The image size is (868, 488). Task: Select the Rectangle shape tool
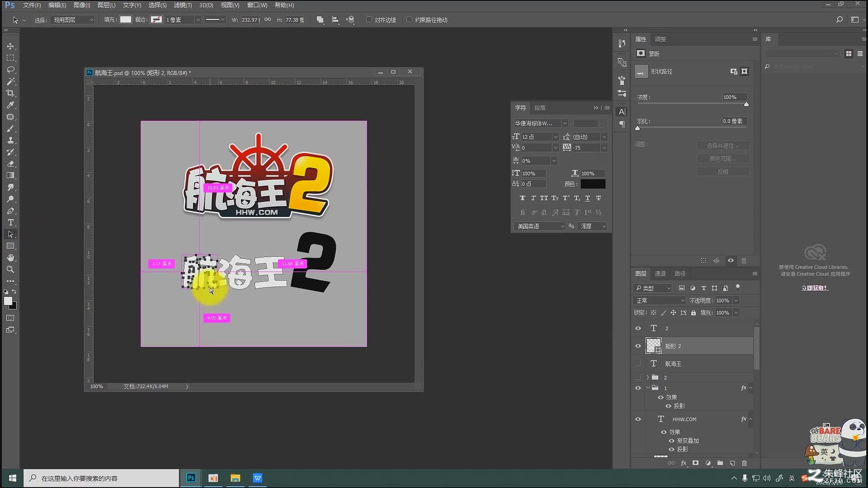pyautogui.click(x=10, y=246)
